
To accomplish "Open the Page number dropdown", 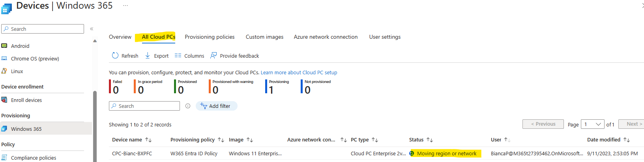I will click(593, 124).
